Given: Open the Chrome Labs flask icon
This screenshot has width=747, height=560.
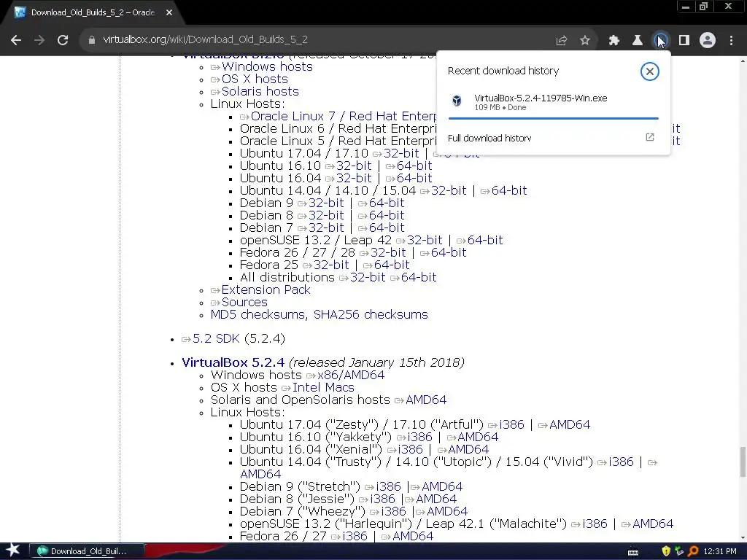Looking at the screenshot, I should pos(637,41).
